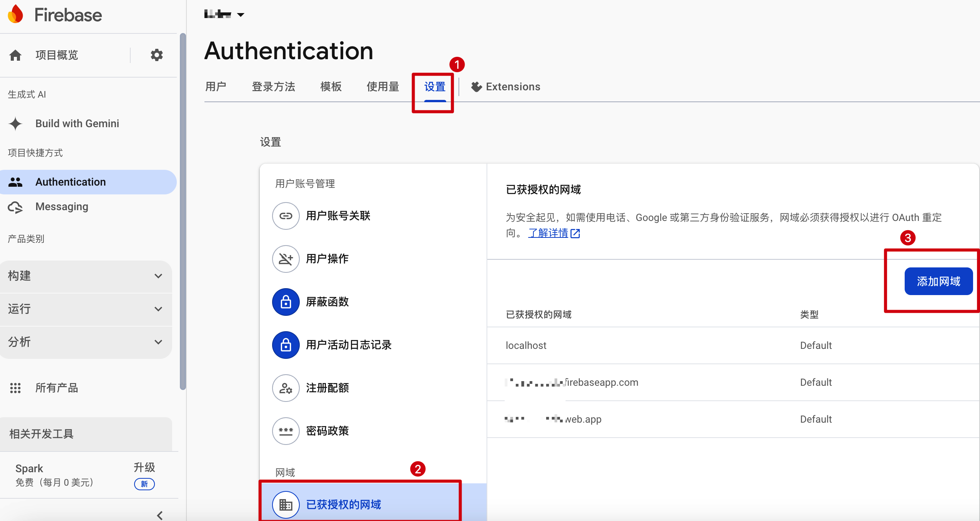Open Authentication from the sidebar

(x=70, y=182)
